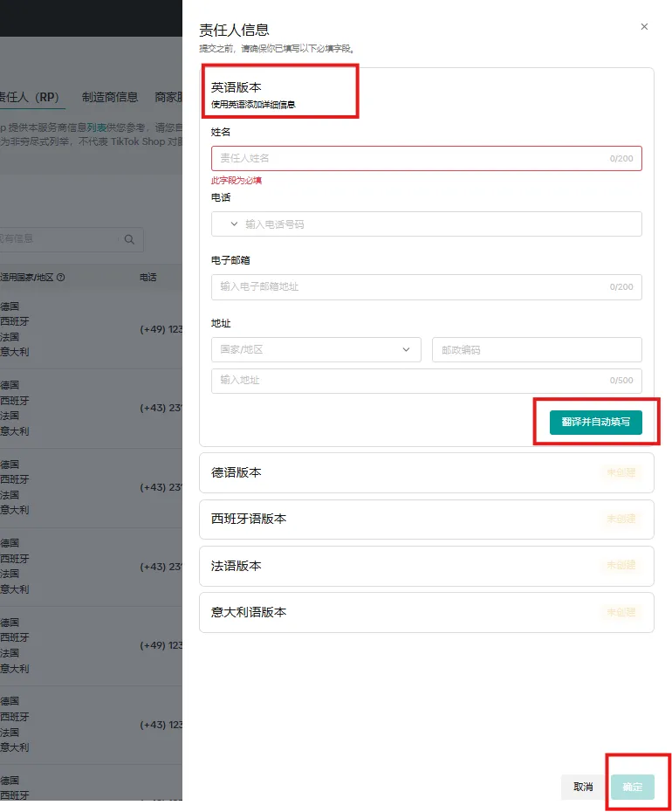
Task: Click the 输入地址 address field
Action: click(x=426, y=381)
